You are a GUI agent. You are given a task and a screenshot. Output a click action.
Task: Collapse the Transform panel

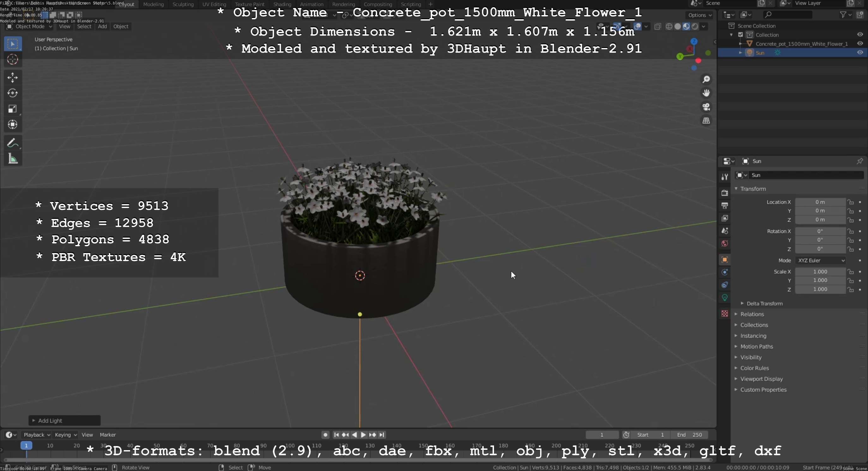tap(753, 189)
